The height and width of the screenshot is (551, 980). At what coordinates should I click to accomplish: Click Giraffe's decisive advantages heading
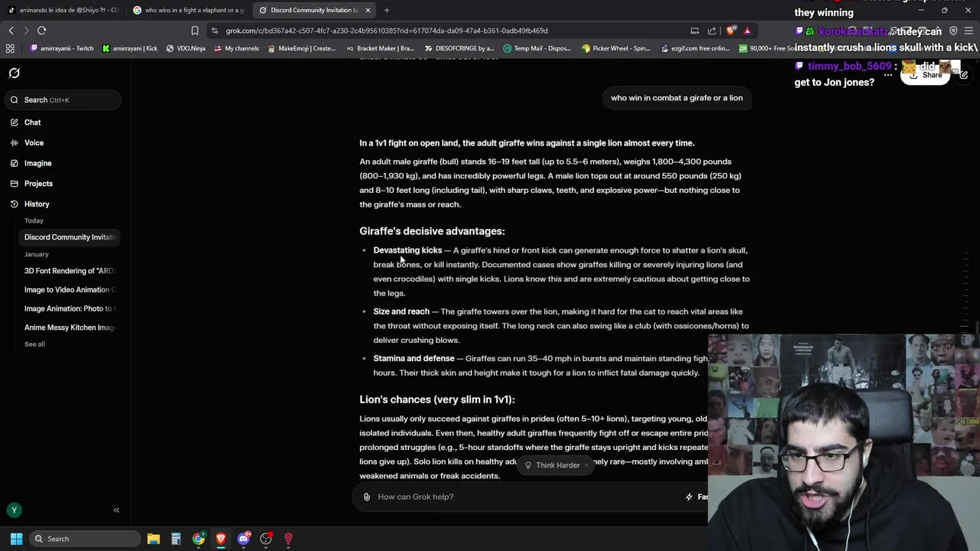point(432,231)
